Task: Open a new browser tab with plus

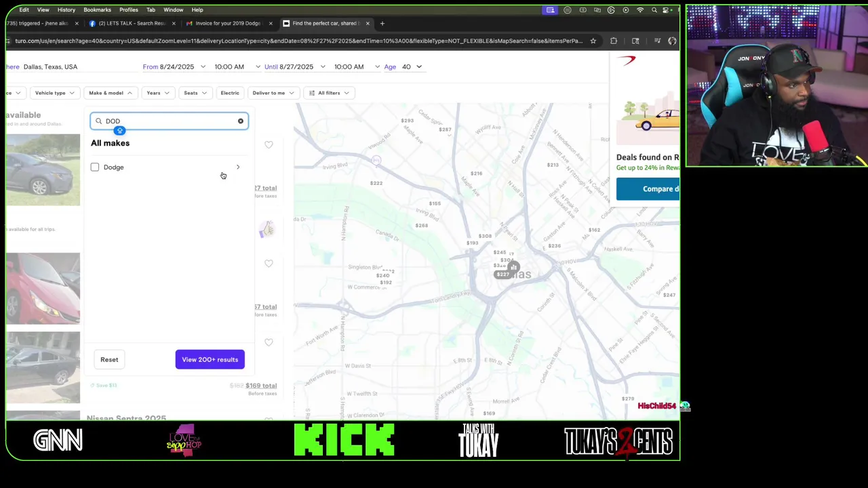Action: 382,23
